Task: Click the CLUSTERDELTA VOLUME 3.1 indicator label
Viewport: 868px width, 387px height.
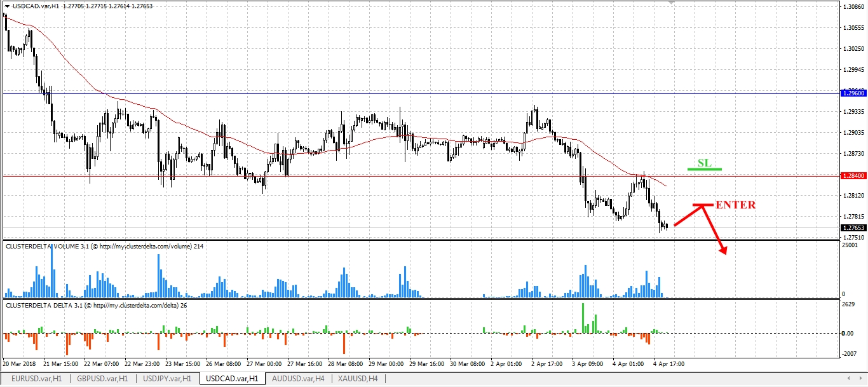Action: pyautogui.click(x=104, y=245)
